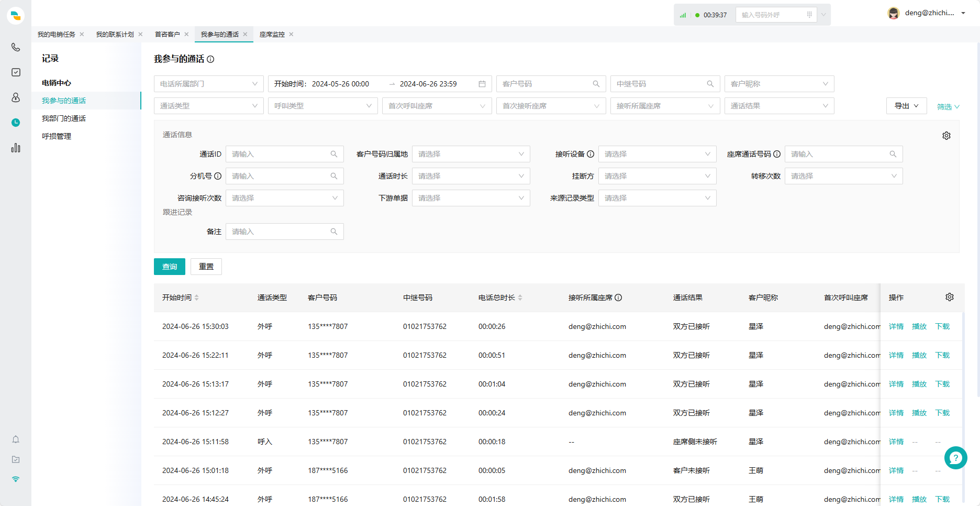Click the 187****5166 number at 15:01:18
Viewport: 980px width, 506px height.
click(x=328, y=470)
